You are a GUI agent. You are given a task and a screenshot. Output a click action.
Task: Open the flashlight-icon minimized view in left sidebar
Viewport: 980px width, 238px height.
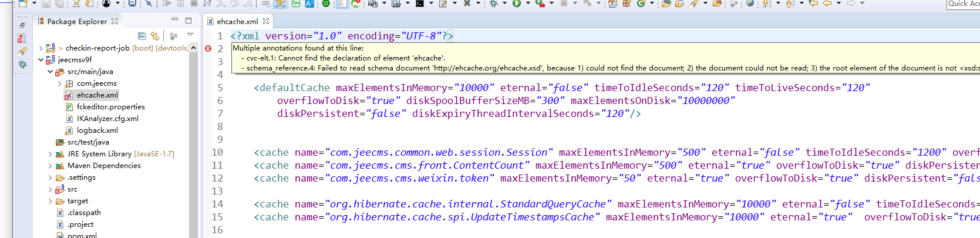tap(22, 51)
